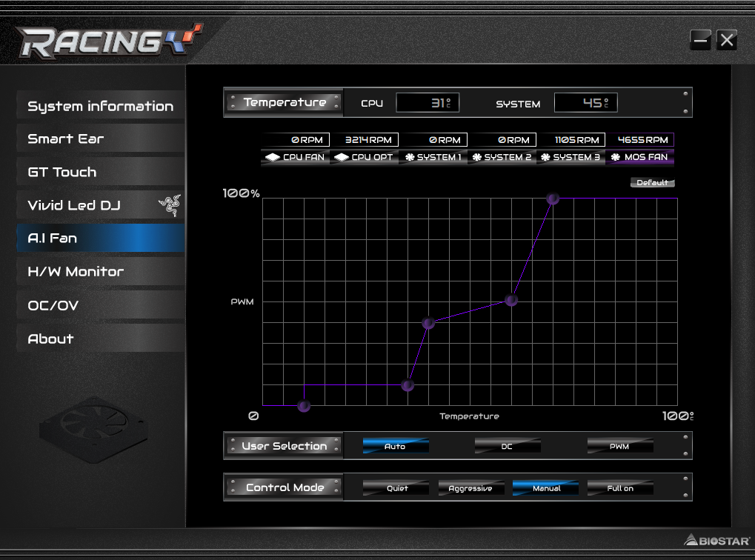Set User Selection to PWM

point(620,446)
